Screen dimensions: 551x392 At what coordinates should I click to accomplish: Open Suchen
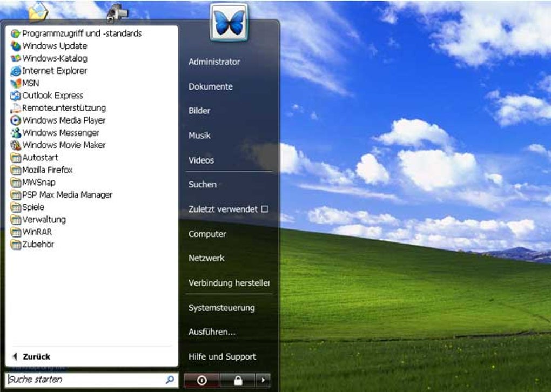click(203, 185)
